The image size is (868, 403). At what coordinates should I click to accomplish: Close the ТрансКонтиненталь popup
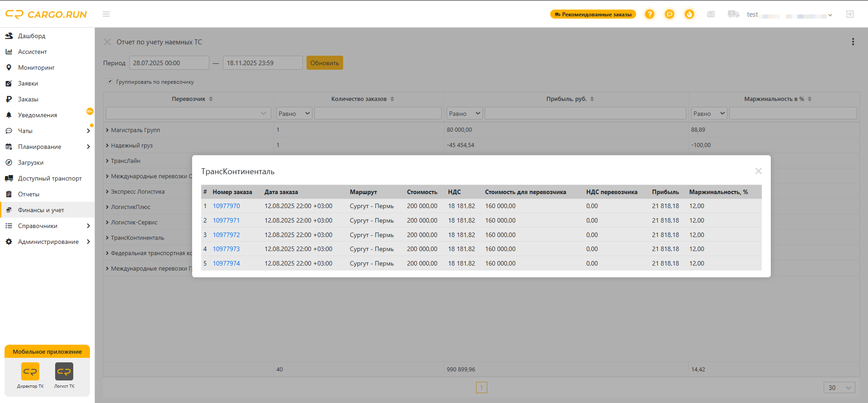pos(759,171)
